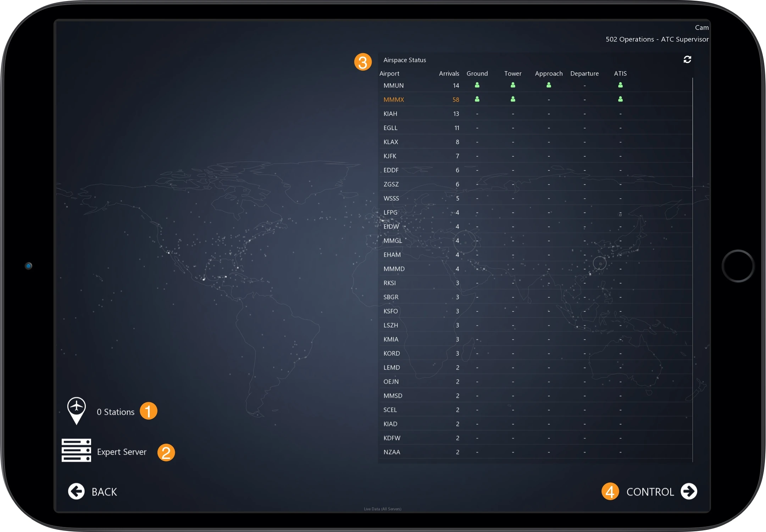Sort by Arrivals column header
This screenshot has height=532, width=766.
[449, 73]
